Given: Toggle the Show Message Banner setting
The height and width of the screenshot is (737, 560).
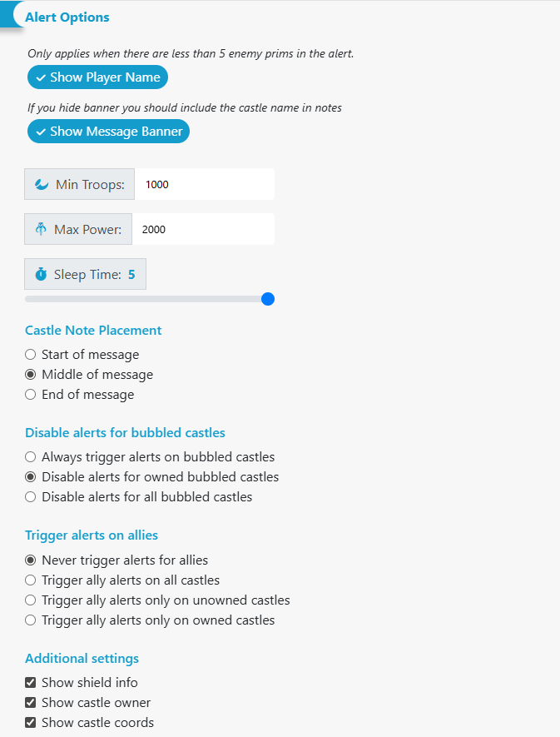Looking at the screenshot, I should (108, 131).
